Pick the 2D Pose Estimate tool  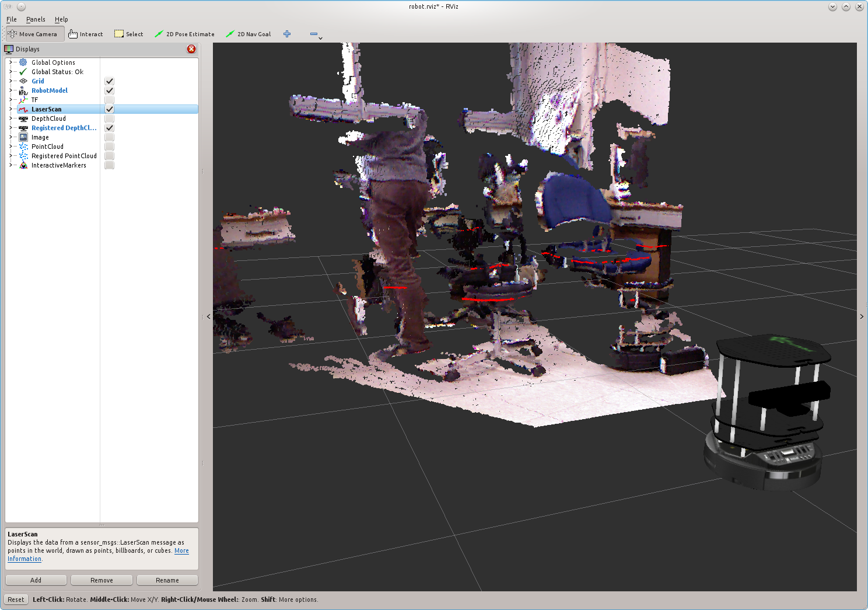(x=184, y=34)
